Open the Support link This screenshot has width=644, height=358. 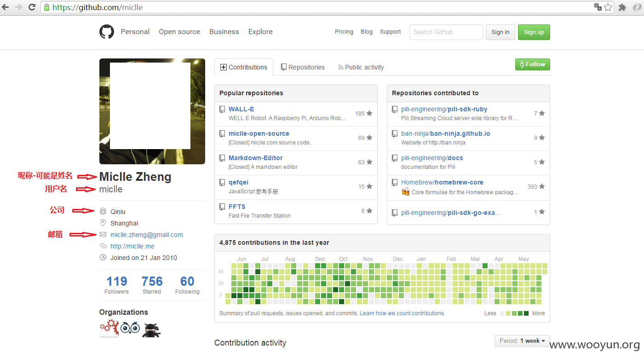(x=391, y=32)
